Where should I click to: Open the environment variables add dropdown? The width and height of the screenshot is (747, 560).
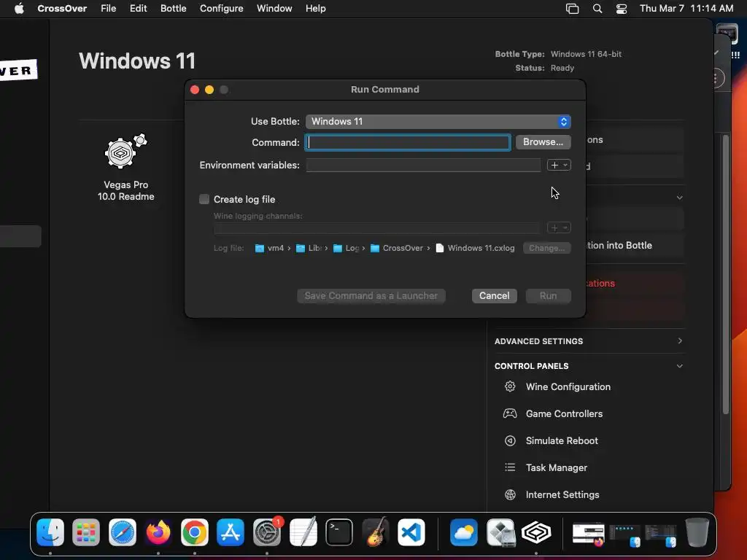[559, 165]
